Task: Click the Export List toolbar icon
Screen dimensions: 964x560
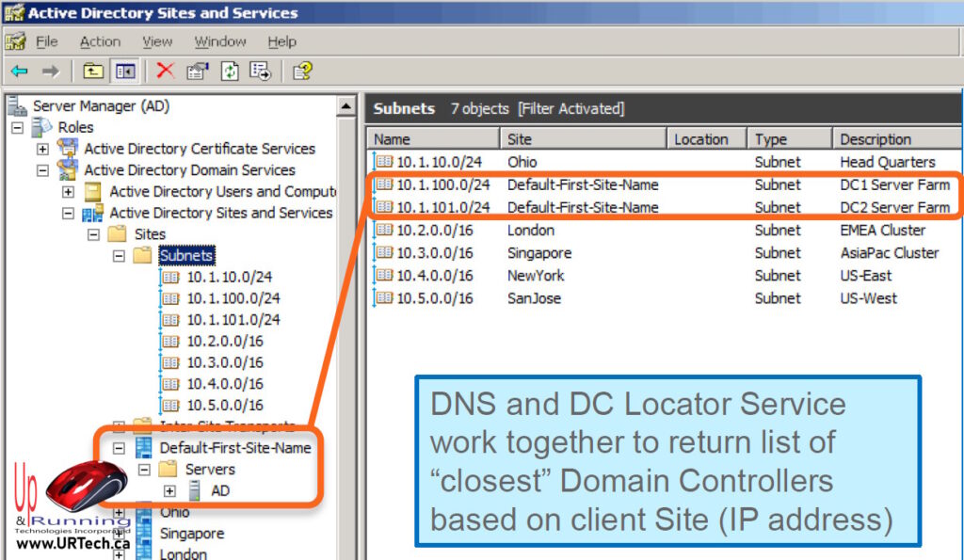Action: pyautogui.click(x=260, y=72)
